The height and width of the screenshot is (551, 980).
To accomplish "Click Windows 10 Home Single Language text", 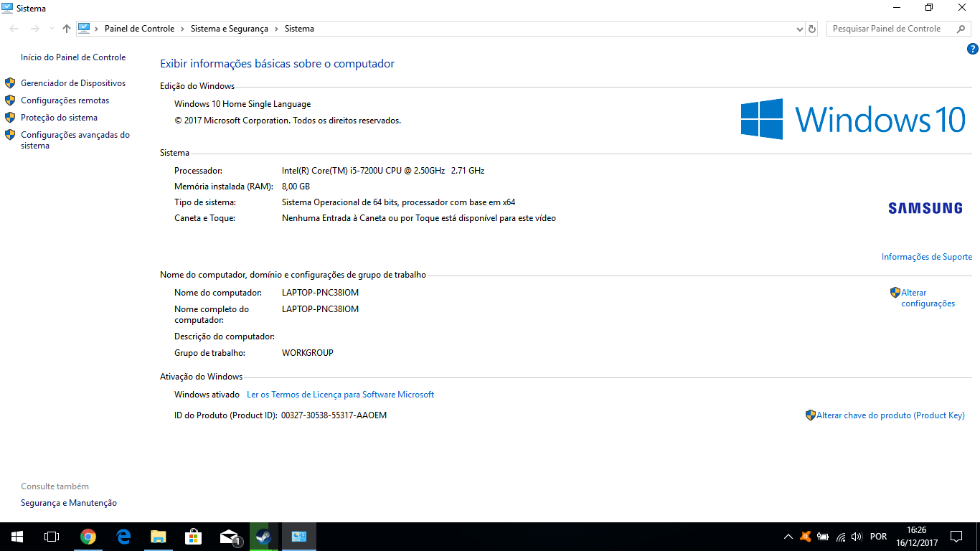I will click(242, 104).
